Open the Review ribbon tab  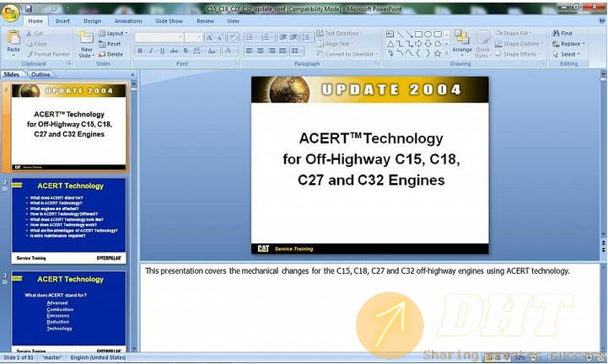coord(205,21)
